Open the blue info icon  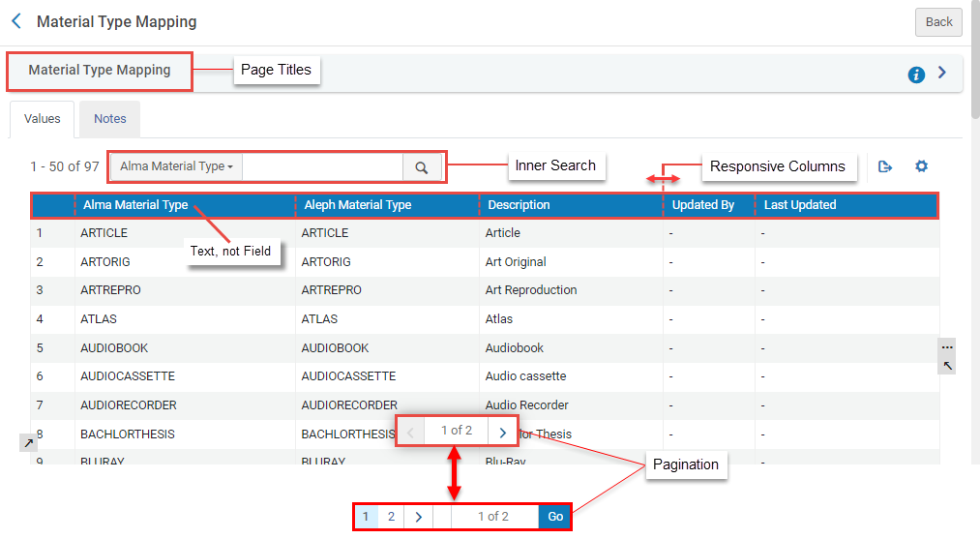[916, 75]
